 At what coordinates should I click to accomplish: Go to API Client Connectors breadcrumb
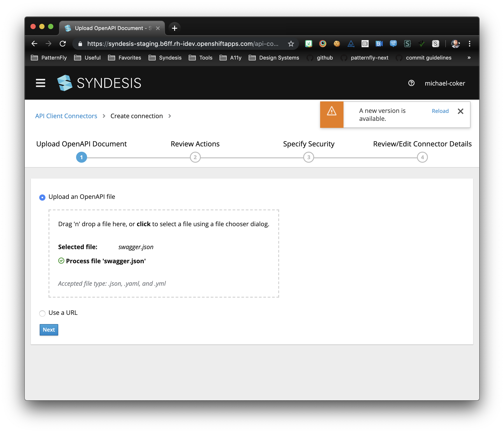pyautogui.click(x=66, y=116)
